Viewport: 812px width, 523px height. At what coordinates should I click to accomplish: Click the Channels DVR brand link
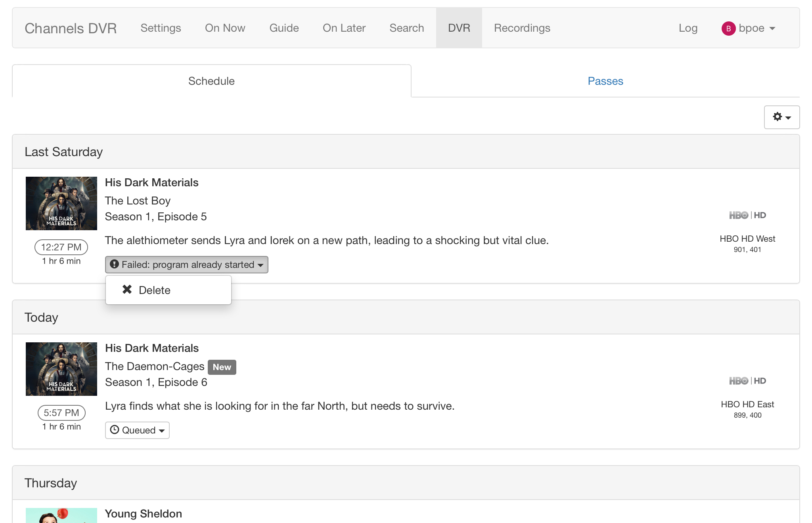point(71,28)
